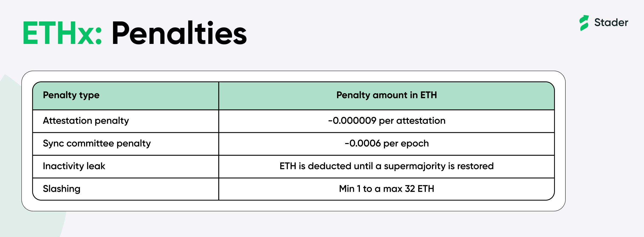This screenshot has width=644, height=237.
Task: Select the Penalty amount in ETH header
Action: pos(386,95)
